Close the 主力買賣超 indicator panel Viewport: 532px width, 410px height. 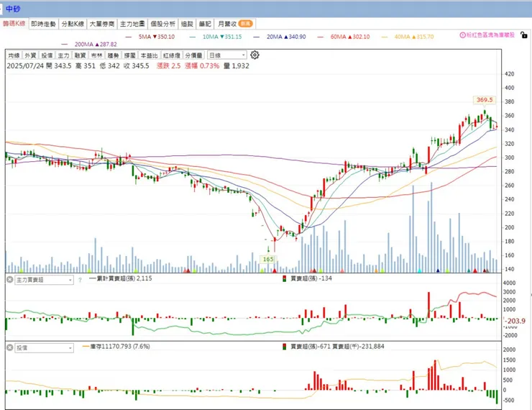tap(10, 280)
